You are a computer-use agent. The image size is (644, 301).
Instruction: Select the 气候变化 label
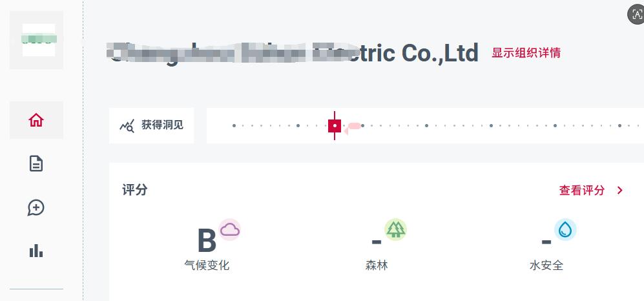(207, 265)
